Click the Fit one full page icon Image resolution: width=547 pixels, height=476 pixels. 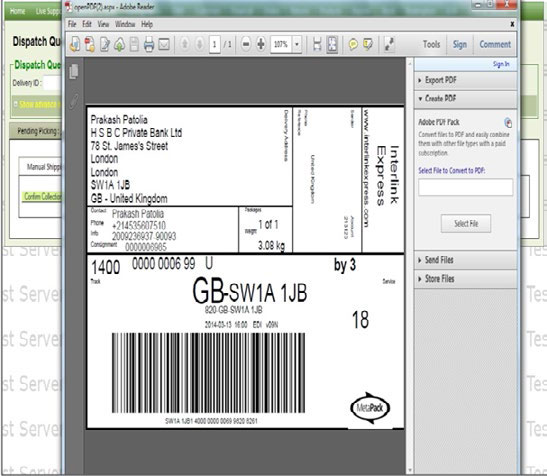click(332, 44)
